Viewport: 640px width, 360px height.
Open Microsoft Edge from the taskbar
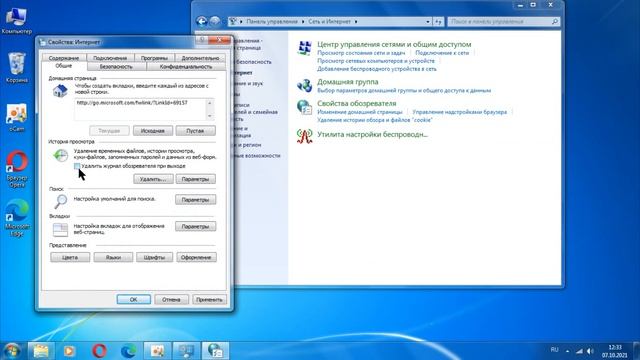point(128,351)
